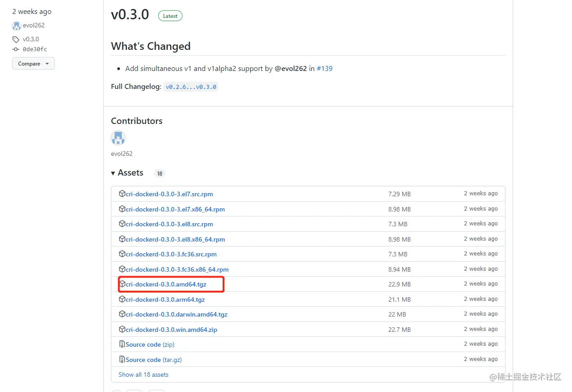Click the zip file icon beside Source code (zip)
Viewport: 572px width, 392px height.
[122, 344]
